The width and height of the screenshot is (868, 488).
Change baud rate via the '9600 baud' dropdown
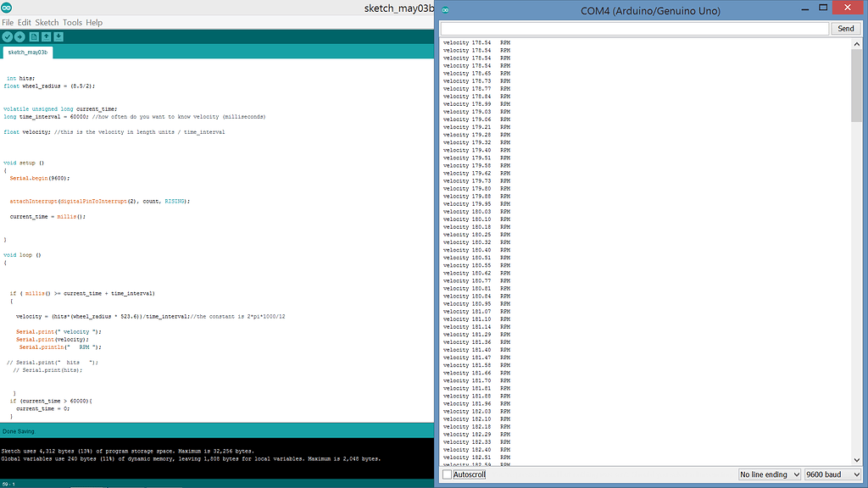831,474
